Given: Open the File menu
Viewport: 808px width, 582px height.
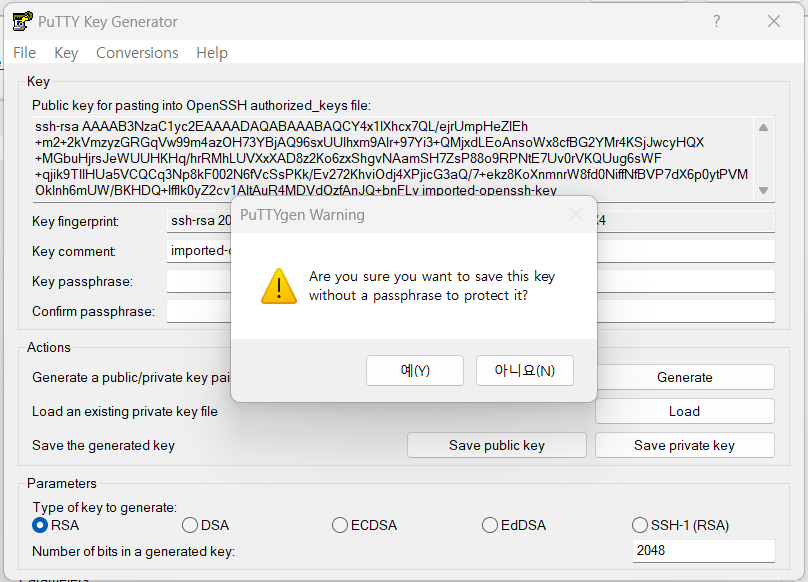Looking at the screenshot, I should tap(24, 53).
